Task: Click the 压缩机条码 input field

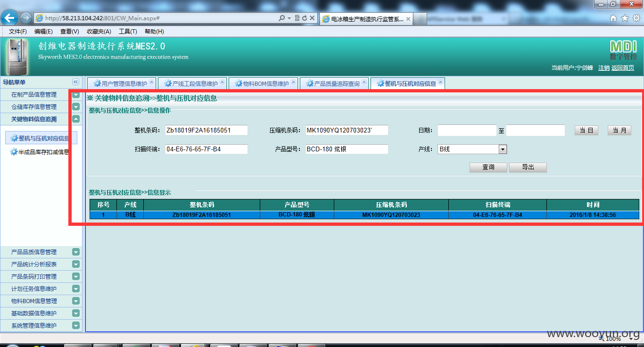Action: (x=347, y=130)
